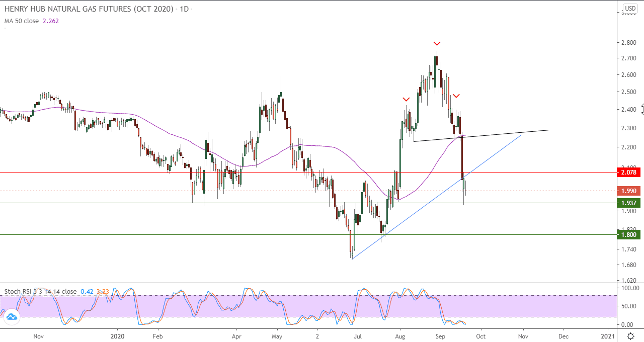Click the May time axis label
The height and width of the screenshot is (342, 644).
(x=277, y=335)
